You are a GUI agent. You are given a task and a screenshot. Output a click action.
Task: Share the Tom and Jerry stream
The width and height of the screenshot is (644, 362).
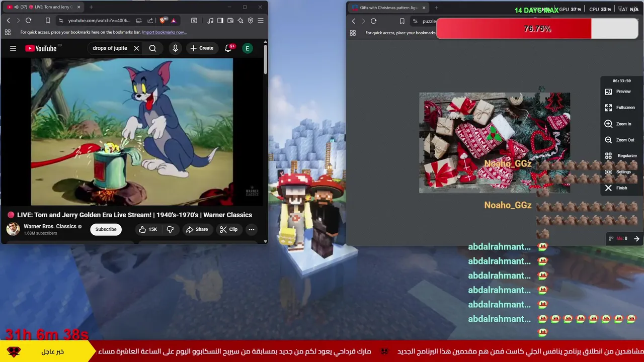click(x=197, y=229)
